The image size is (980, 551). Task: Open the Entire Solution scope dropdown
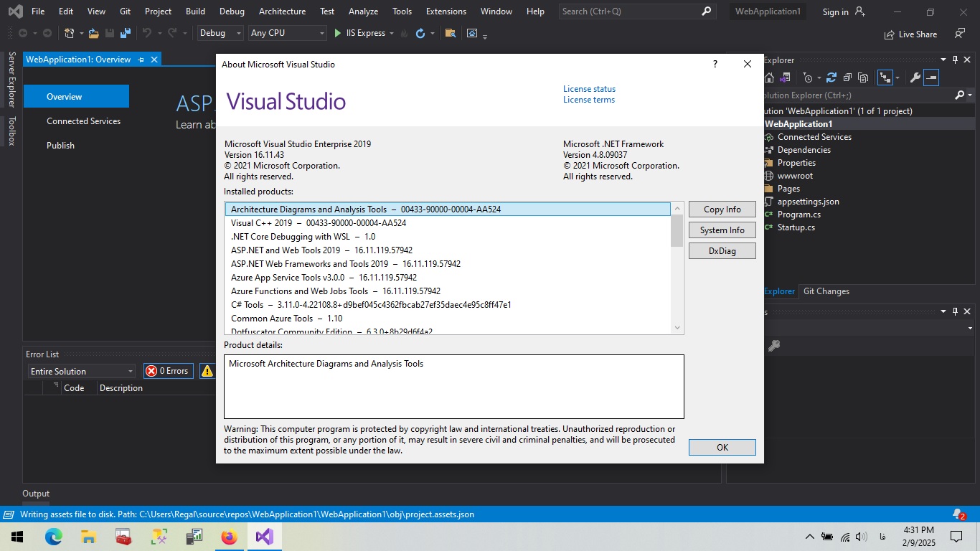(x=81, y=371)
